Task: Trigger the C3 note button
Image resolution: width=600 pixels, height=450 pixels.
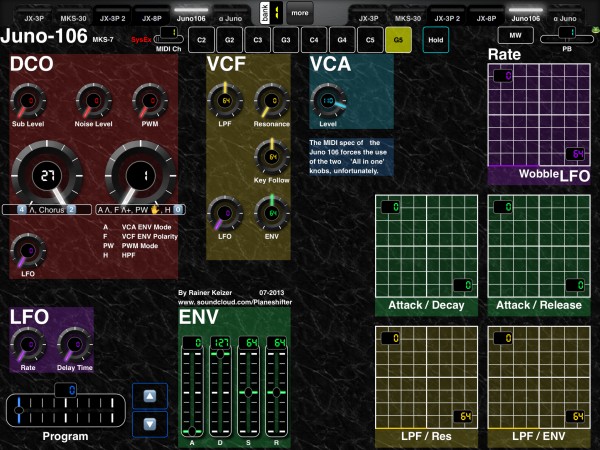Action: click(258, 40)
